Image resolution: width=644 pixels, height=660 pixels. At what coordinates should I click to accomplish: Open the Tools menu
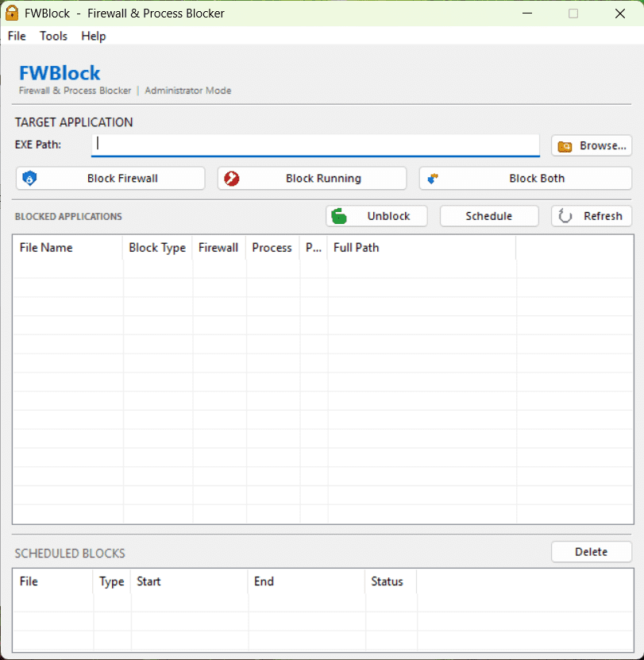(53, 36)
